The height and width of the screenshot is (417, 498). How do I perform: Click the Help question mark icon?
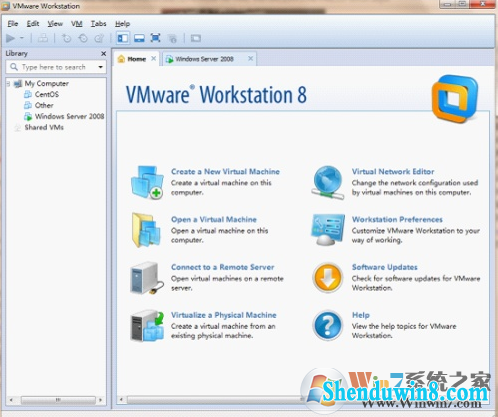328,325
